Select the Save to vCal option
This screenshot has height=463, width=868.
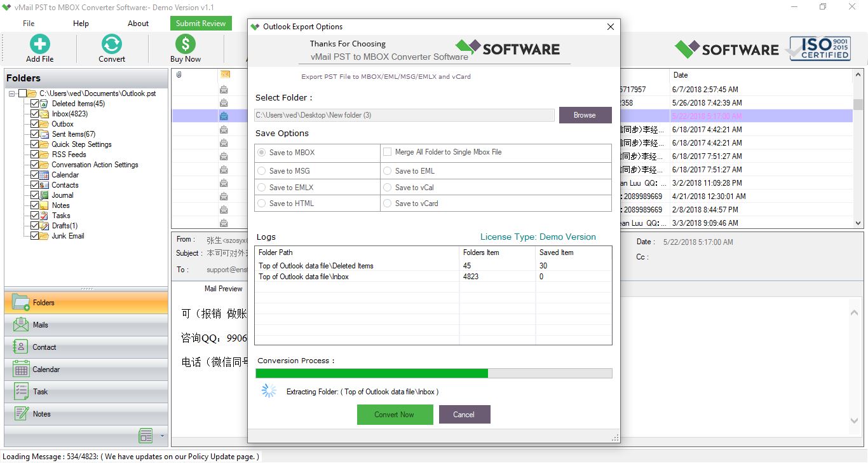click(387, 188)
